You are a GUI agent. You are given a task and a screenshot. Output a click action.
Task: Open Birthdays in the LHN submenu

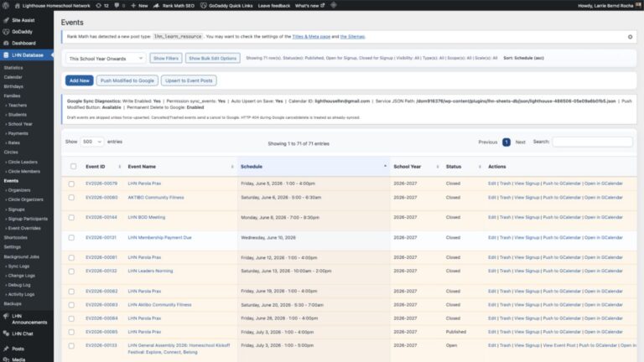13,86
